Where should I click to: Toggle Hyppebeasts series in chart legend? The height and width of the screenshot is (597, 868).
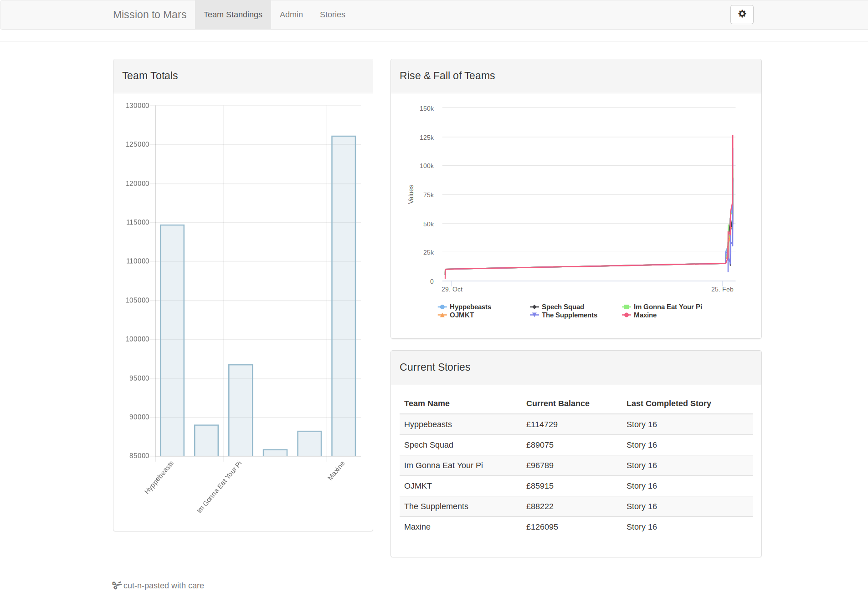pyautogui.click(x=465, y=307)
